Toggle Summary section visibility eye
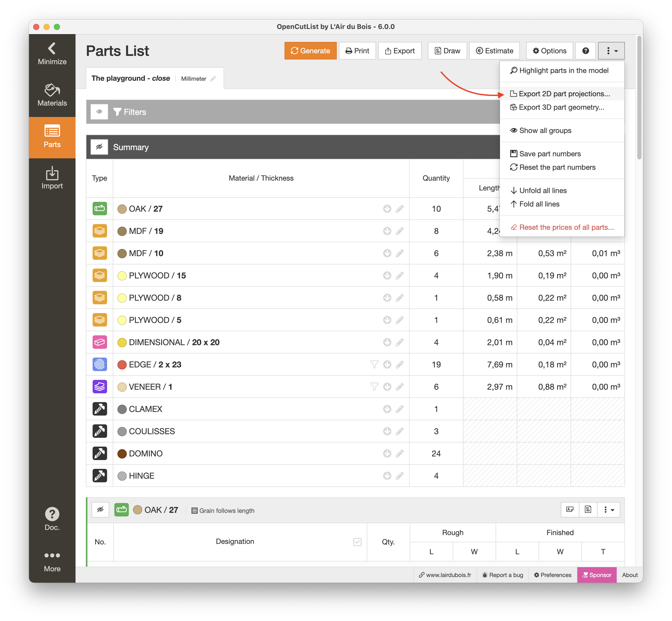This screenshot has height=621, width=672. pyautogui.click(x=99, y=147)
